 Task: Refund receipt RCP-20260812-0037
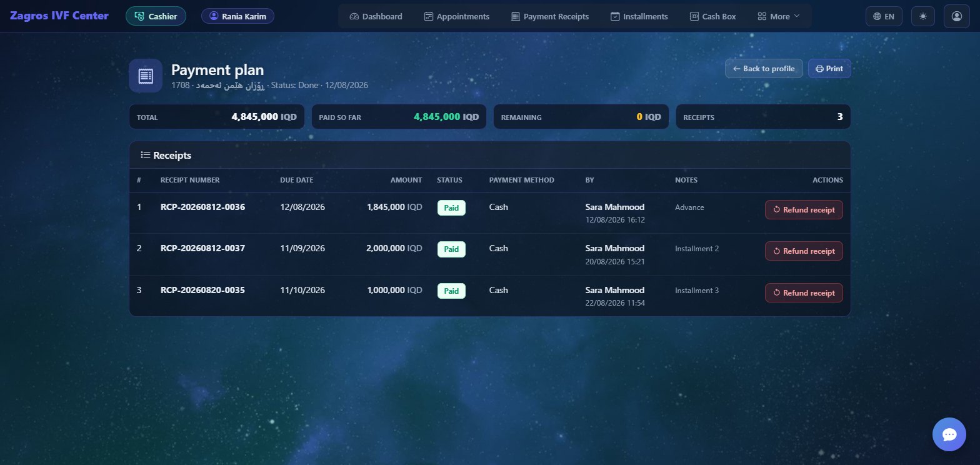(x=804, y=251)
